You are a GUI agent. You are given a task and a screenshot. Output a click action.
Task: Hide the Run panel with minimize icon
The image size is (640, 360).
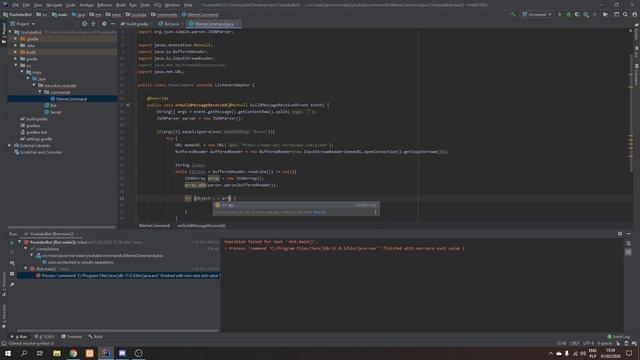629,234
